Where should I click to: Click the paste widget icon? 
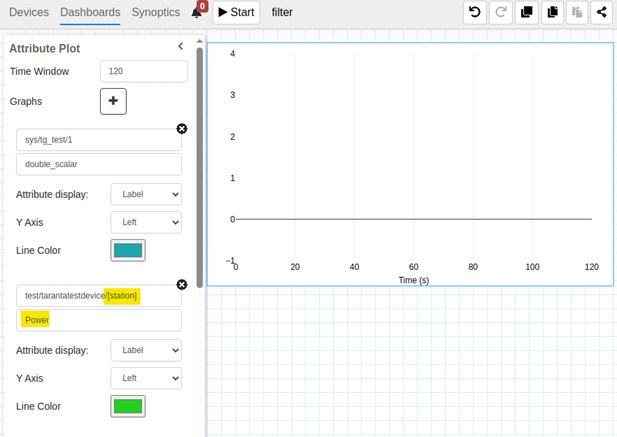[577, 12]
